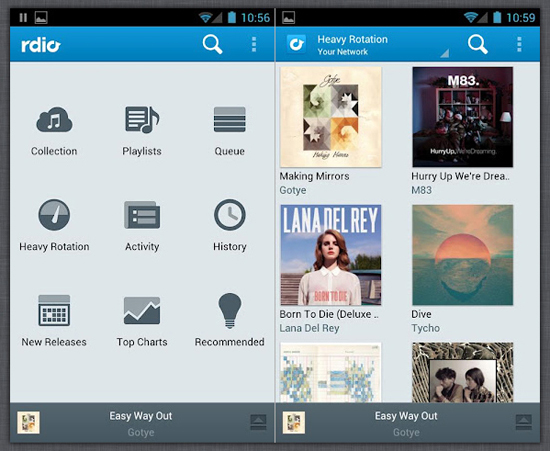The width and height of the screenshot is (550, 451).
Task: View History via the clock icon
Action: click(230, 215)
